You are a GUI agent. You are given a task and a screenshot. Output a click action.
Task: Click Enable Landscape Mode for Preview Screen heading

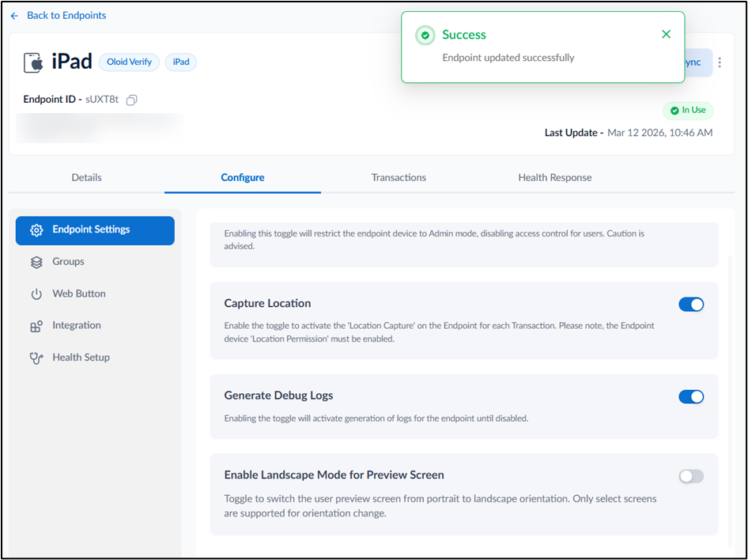point(334,475)
